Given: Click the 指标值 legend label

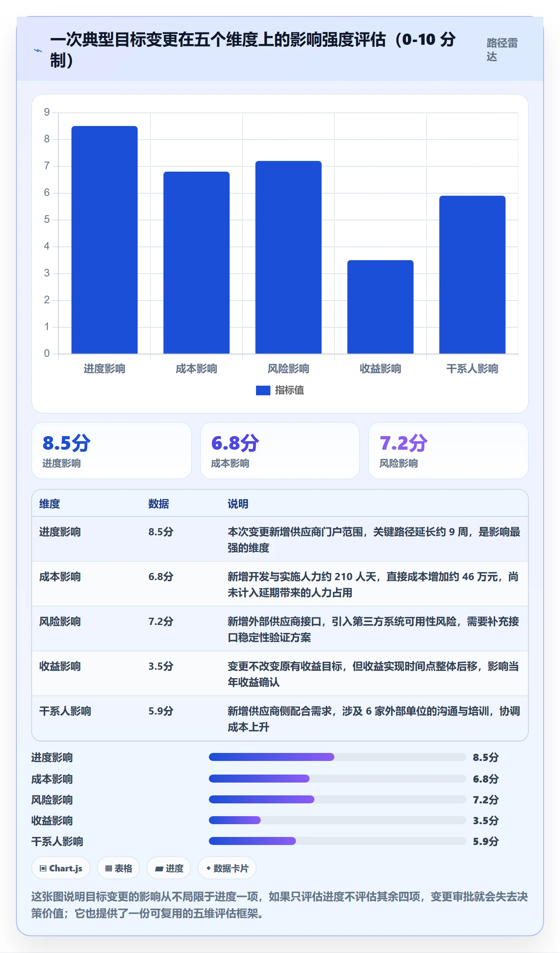Looking at the screenshot, I should [290, 390].
